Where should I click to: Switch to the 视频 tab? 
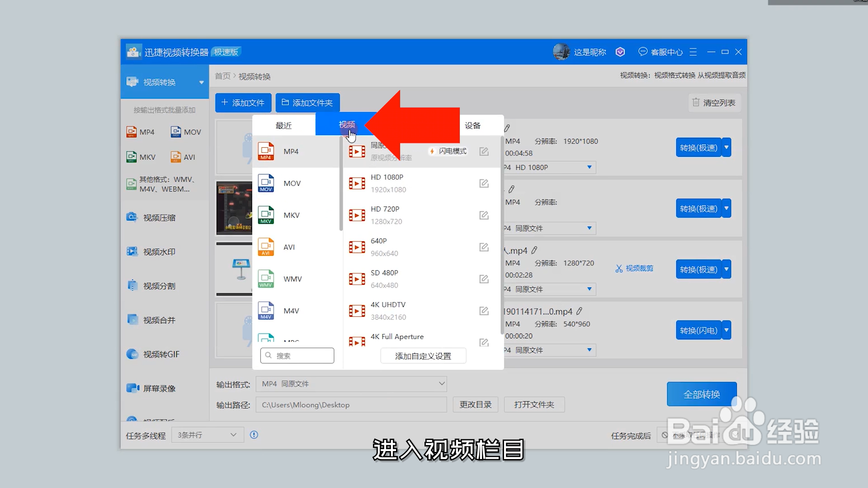coord(346,124)
